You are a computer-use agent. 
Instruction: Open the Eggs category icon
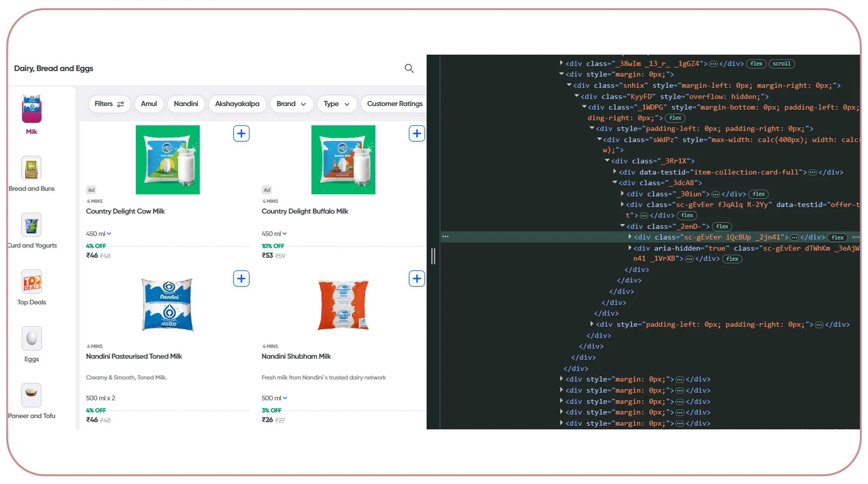tap(32, 338)
